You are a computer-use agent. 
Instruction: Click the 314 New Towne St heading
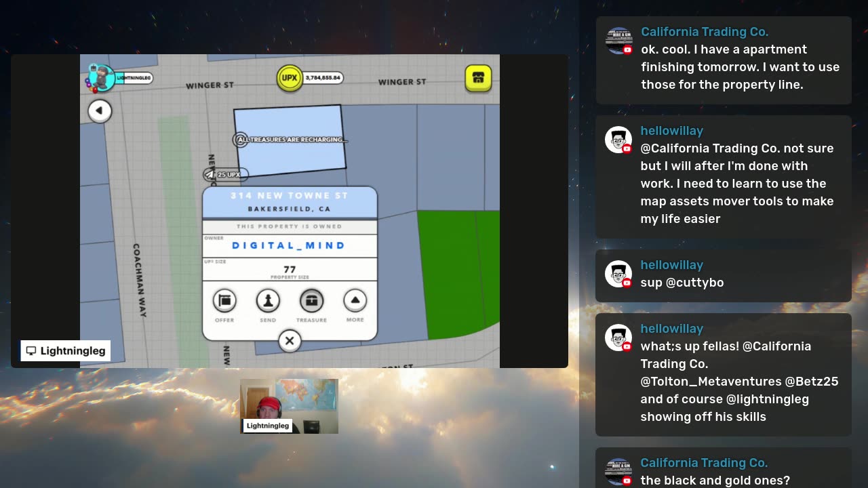pyautogui.click(x=290, y=195)
